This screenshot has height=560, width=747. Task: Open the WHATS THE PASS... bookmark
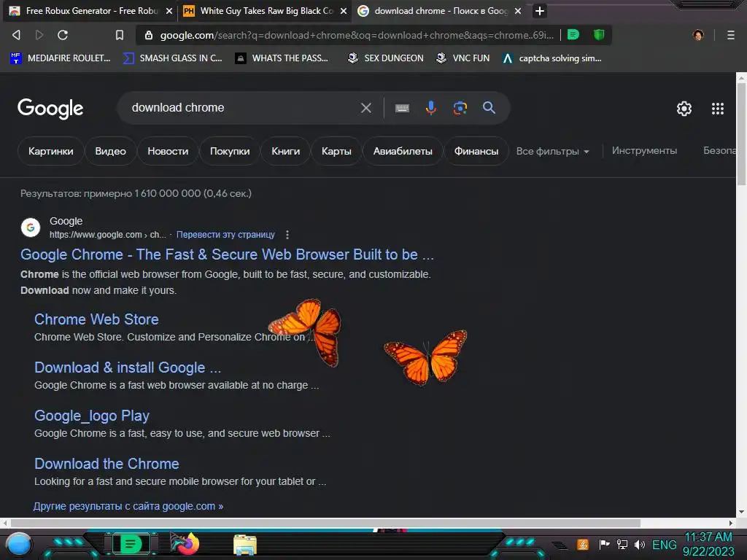click(x=282, y=58)
